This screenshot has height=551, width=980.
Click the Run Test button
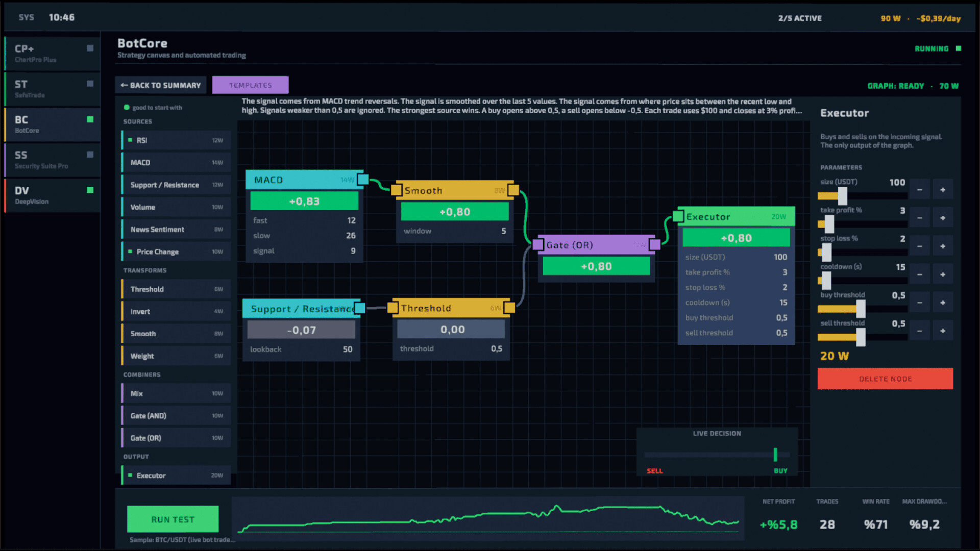click(173, 519)
